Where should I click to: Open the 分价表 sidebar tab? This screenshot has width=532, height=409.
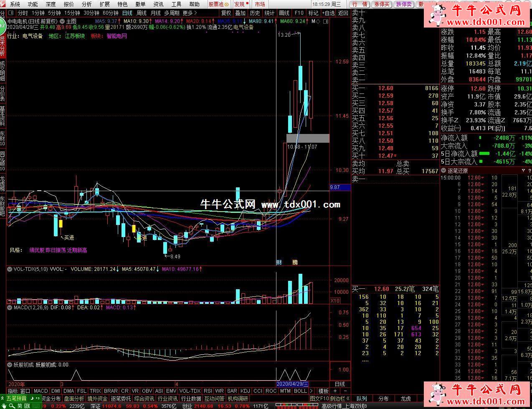(x=3, y=93)
